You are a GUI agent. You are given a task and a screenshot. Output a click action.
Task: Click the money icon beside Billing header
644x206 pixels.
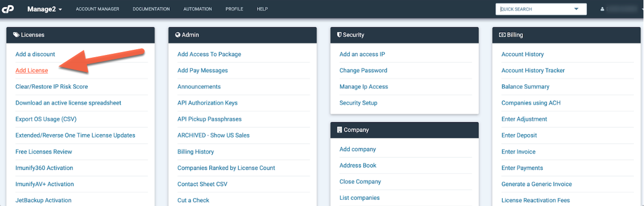tap(502, 35)
